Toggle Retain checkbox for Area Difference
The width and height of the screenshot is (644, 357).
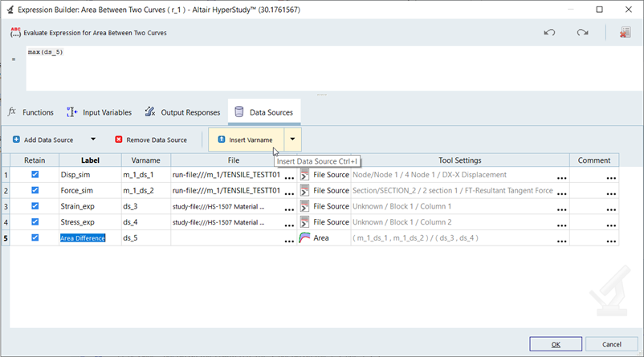[35, 238]
